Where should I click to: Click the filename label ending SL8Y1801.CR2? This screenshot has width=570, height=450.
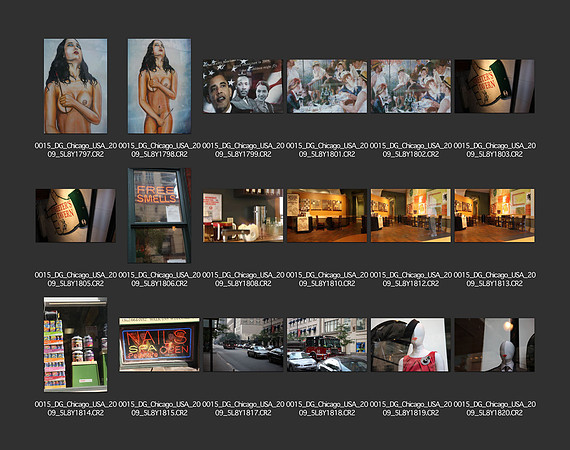click(x=327, y=150)
